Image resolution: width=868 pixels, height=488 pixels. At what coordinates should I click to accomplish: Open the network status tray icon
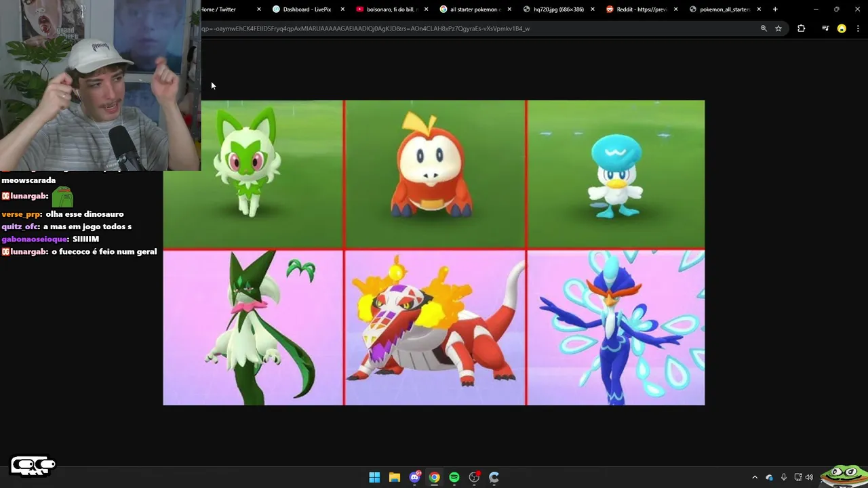798,477
